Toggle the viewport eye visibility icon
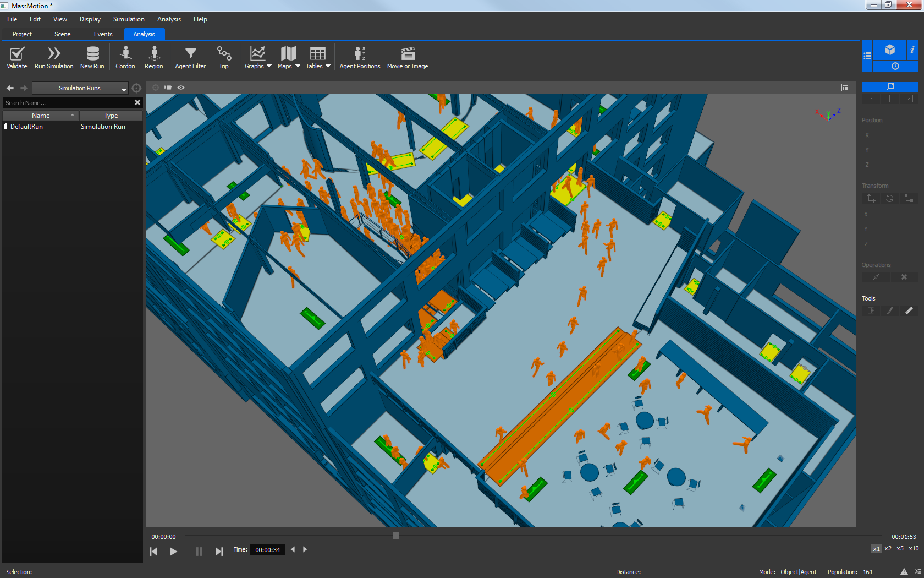Screen dimensions: 924x578 181,88
